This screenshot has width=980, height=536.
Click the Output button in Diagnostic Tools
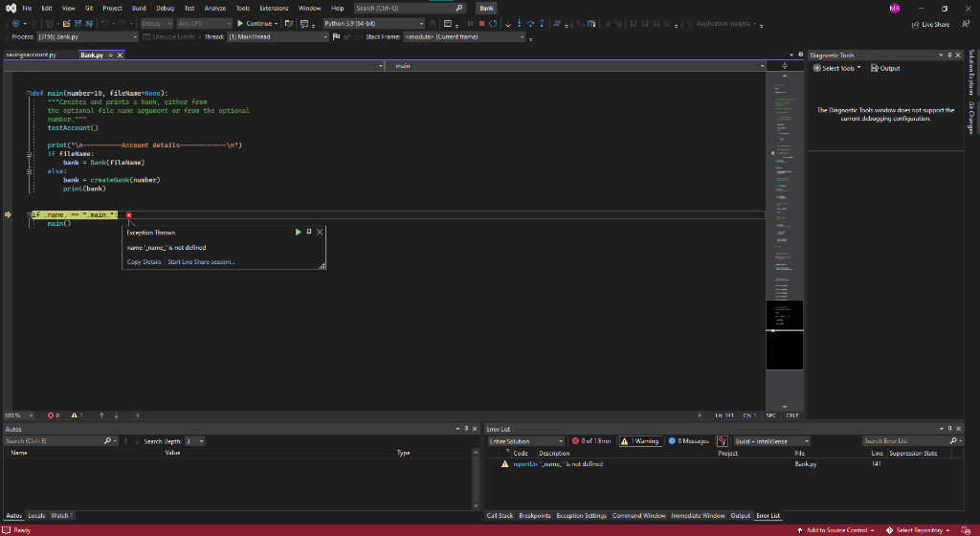(885, 68)
